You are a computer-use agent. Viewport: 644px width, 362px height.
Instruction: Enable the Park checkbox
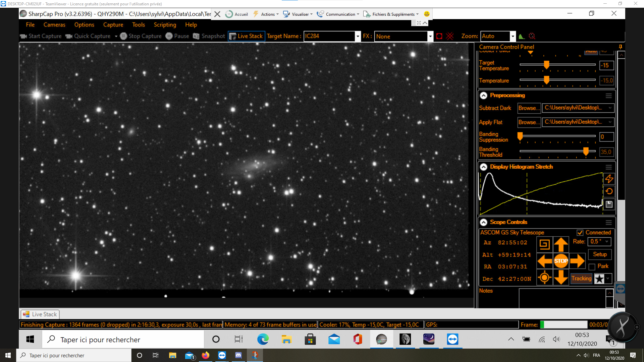tap(592, 267)
